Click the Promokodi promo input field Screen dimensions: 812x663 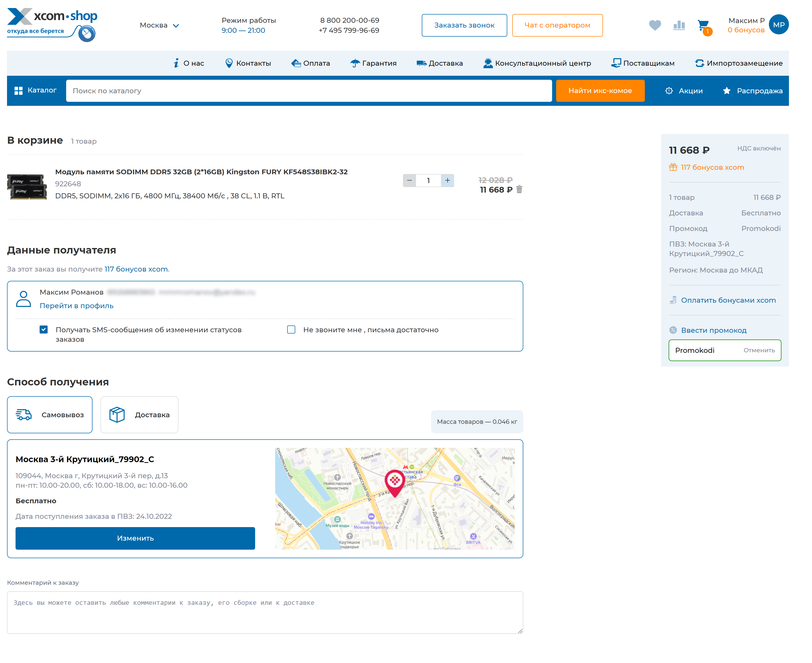click(725, 350)
